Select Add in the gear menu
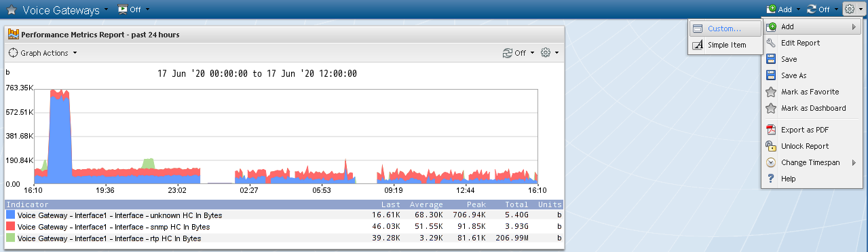 pos(811,26)
